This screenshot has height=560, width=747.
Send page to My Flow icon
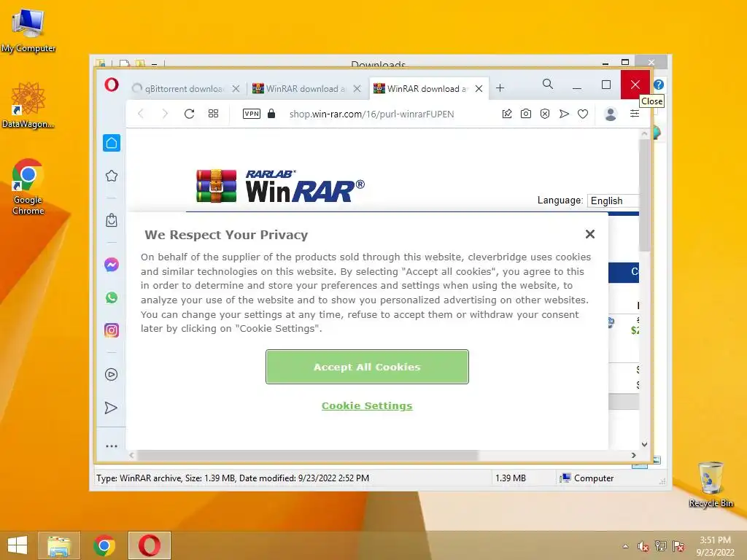pos(564,114)
